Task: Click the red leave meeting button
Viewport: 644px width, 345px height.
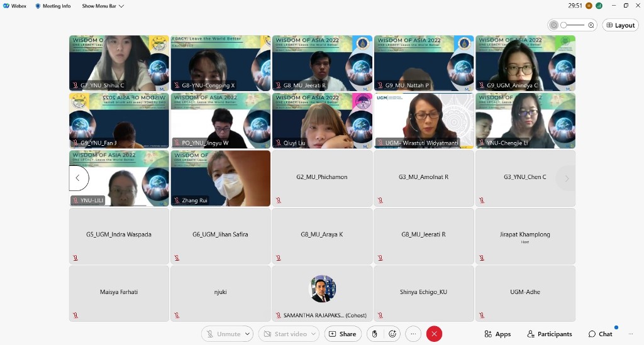Action: pos(434,334)
